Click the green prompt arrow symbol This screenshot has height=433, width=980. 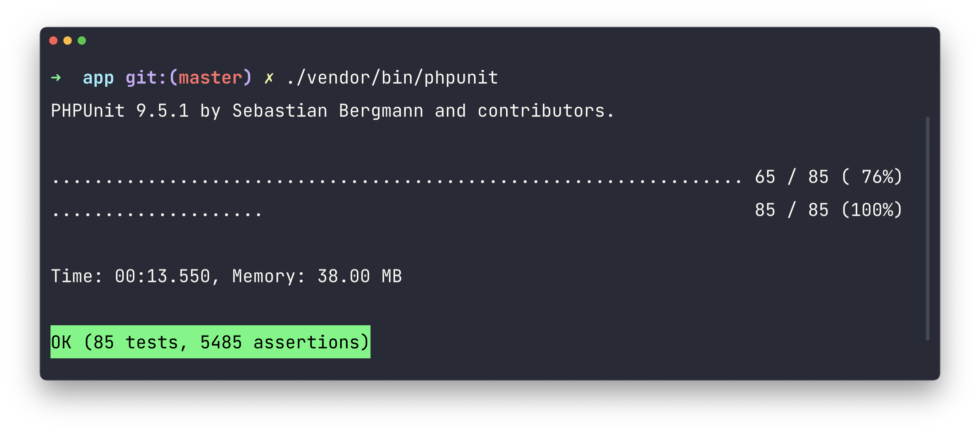(56, 78)
